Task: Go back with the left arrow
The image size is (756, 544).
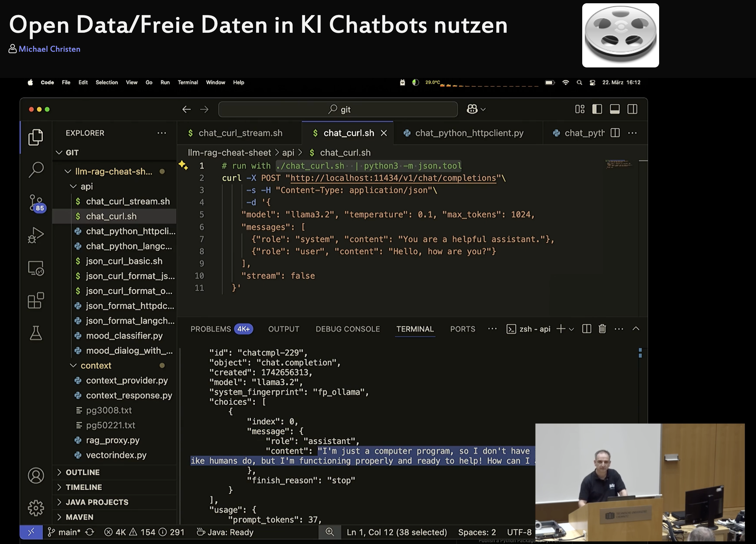Action: [x=186, y=109]
